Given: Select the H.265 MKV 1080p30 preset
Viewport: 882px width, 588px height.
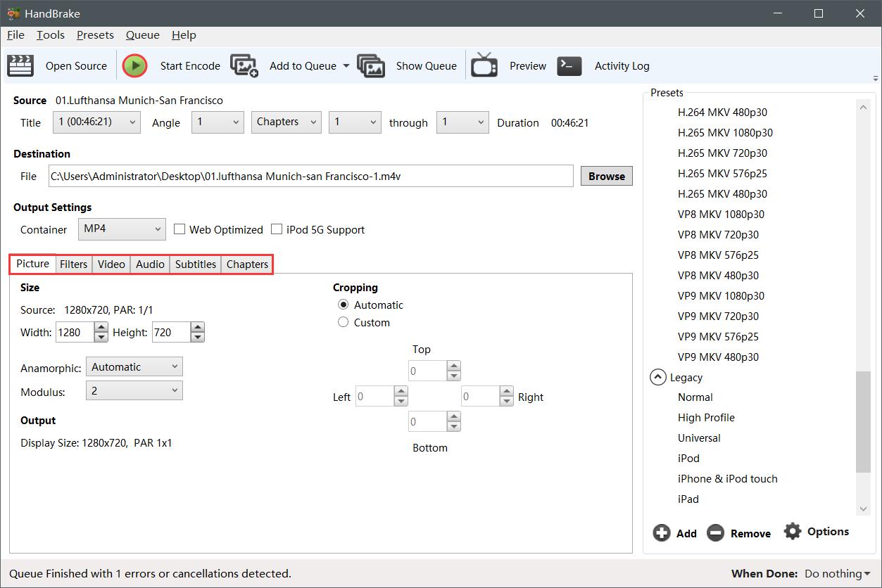Looking at the screenshot, I should coord(725,132).
